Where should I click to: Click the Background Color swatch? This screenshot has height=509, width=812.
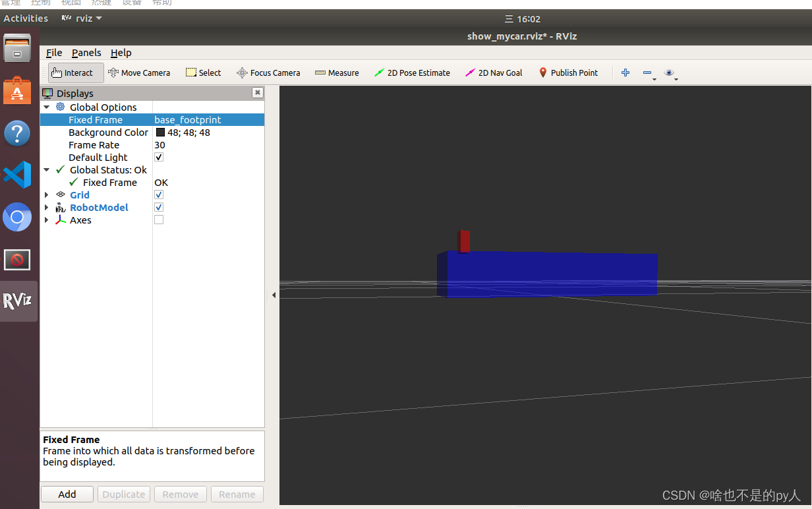coord(160,132)
